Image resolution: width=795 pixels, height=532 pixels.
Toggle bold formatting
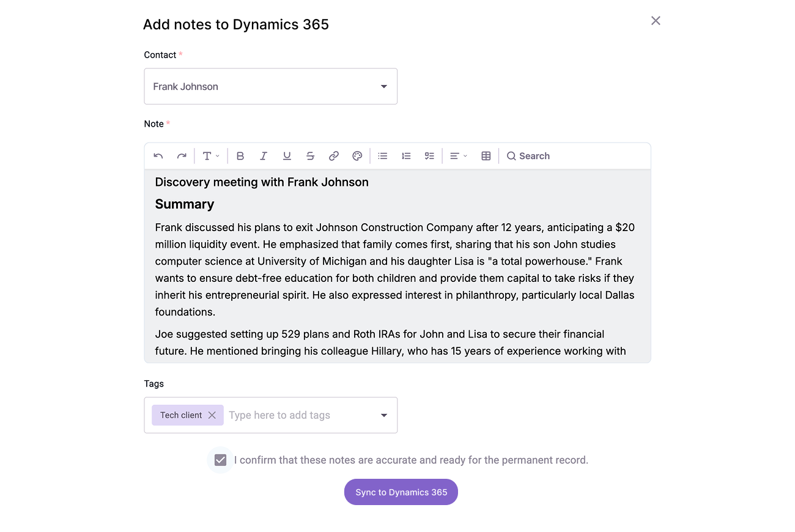click(x=240, y=156)
